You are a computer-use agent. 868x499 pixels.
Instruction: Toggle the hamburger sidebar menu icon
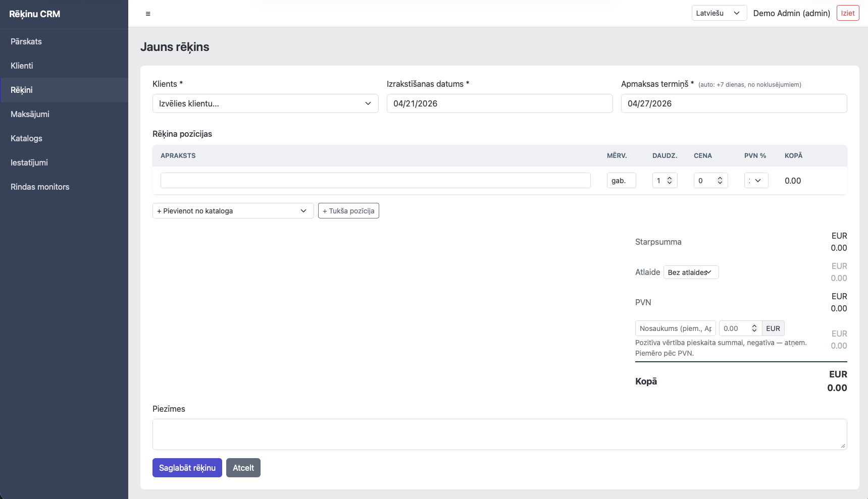(x=148, y=14)
